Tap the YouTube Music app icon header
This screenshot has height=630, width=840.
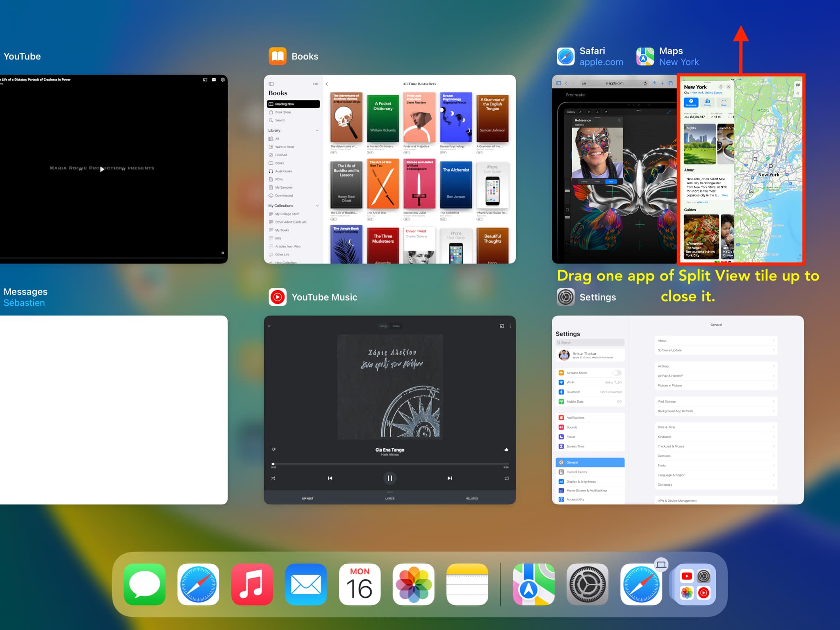pyautogui.click(x=278, y=297)
